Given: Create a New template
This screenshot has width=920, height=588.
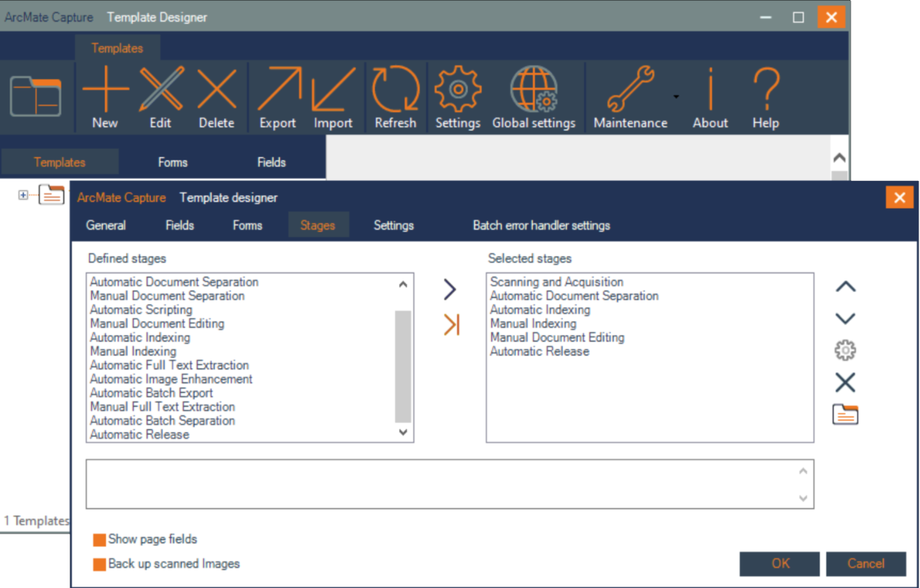Looking at the screenshot, I should (105, 95).
